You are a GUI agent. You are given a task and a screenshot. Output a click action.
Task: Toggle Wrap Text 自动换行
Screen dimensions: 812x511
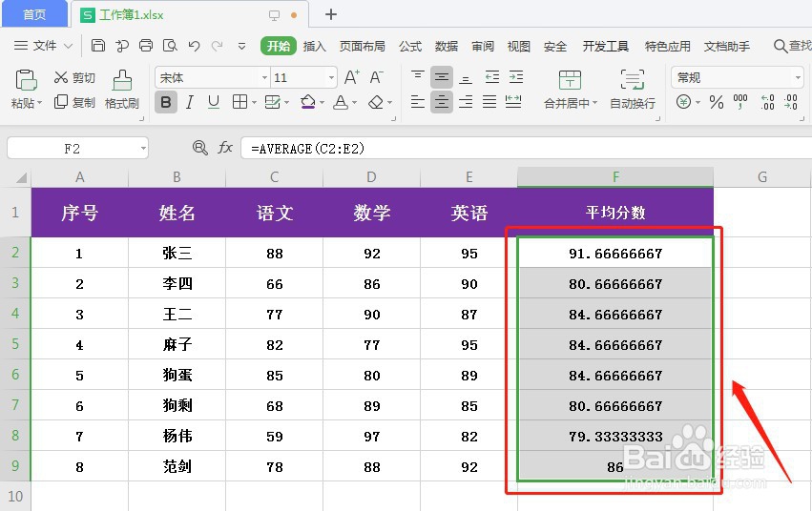pos(633,89)
